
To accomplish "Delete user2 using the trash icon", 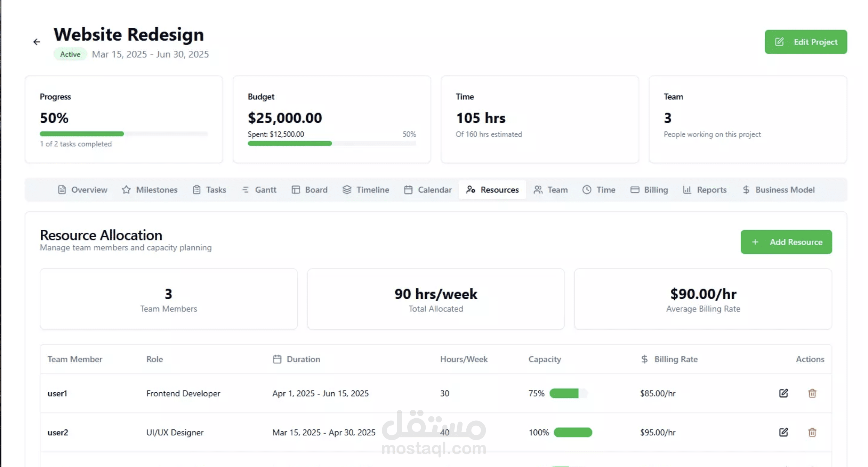I will click(812, 432).
